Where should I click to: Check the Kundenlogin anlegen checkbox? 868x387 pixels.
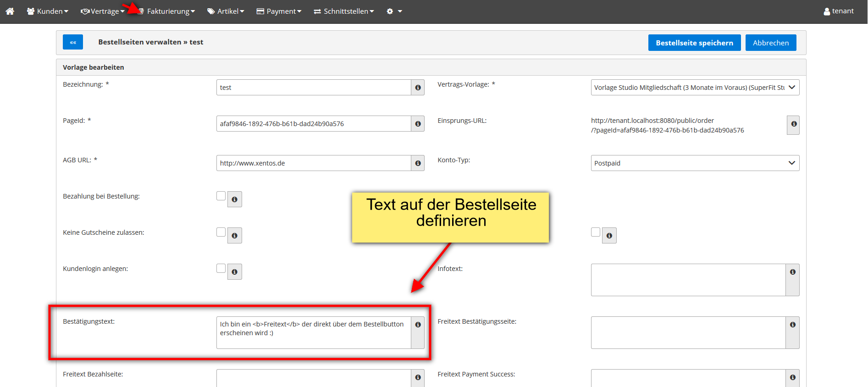tap(221, 268)
